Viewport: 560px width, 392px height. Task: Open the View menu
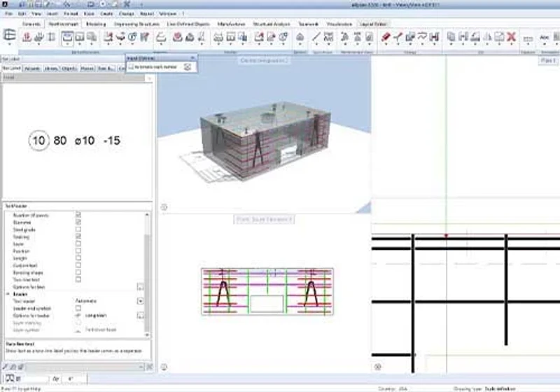coord(36,13)
